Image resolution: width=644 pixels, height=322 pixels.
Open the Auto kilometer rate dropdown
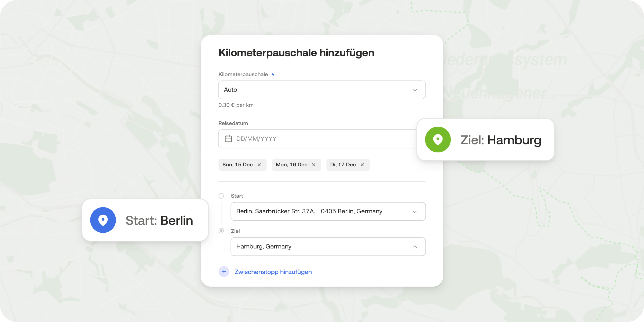(x=415, y=90)
